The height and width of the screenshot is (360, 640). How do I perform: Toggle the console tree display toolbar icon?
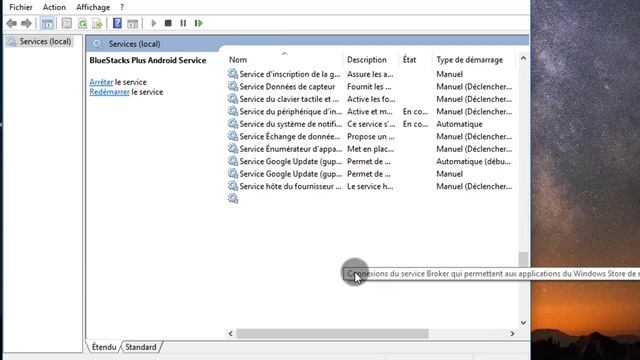(47, 23)
